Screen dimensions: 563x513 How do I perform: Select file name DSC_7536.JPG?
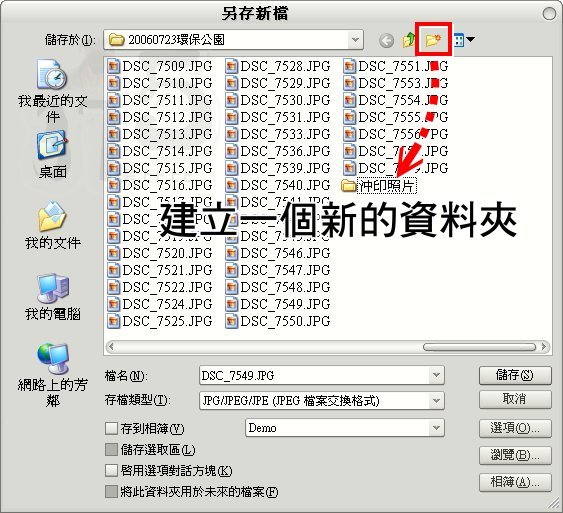pyautogui.click(x=285, y=151)
